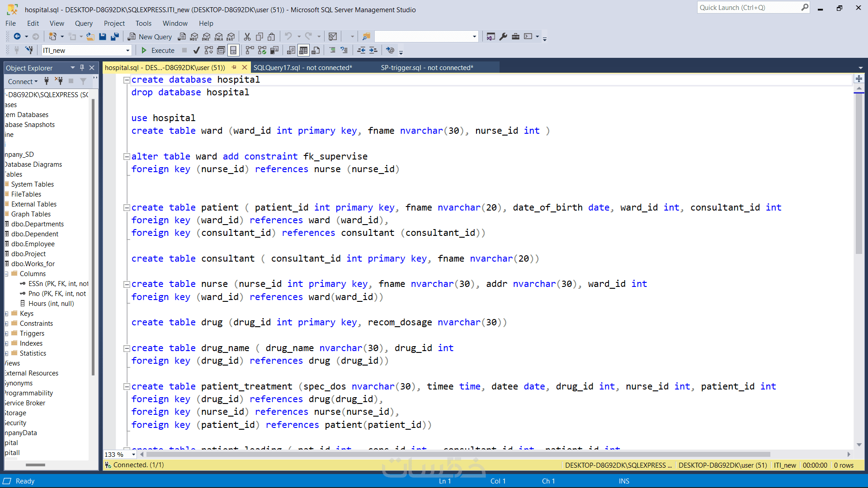Click the Save file icon
The image size is (868, 488).
(x=103, y=37)
